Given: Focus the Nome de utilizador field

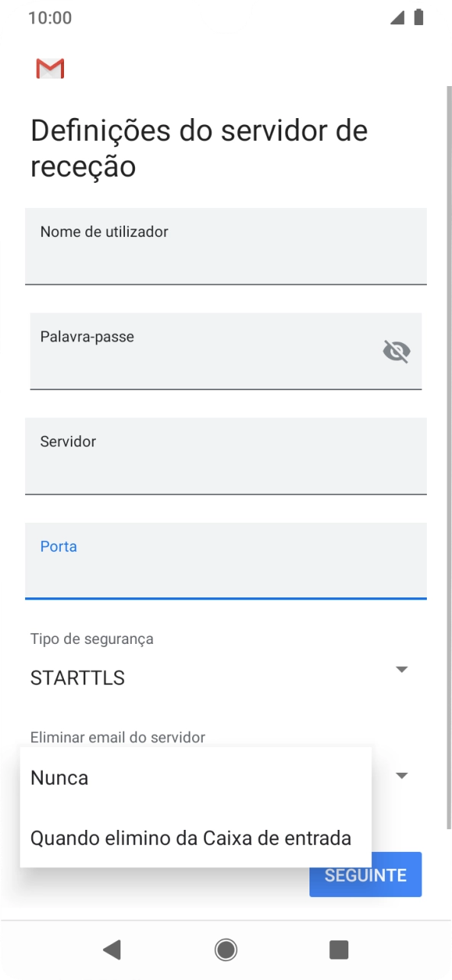Looking at the screenshot, I should (226, 246).
